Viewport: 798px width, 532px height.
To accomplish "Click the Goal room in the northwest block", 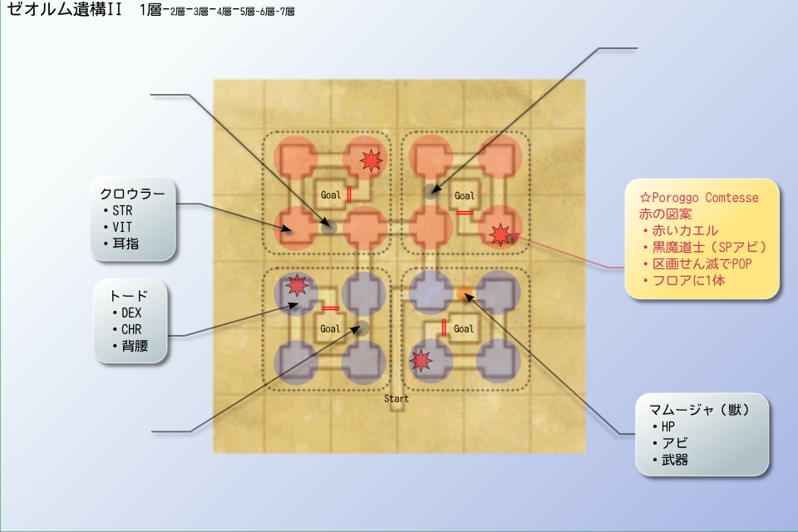I will (x=331, y=195).
